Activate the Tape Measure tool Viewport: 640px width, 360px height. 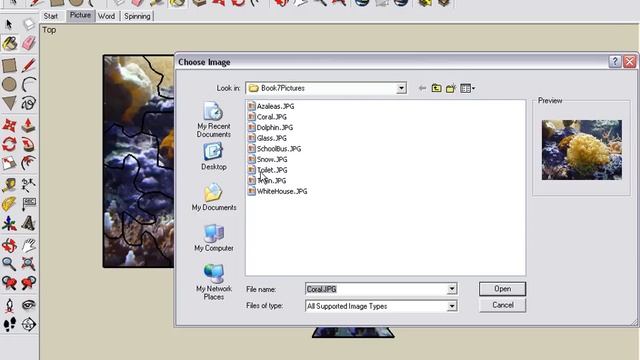coord(9,185)
